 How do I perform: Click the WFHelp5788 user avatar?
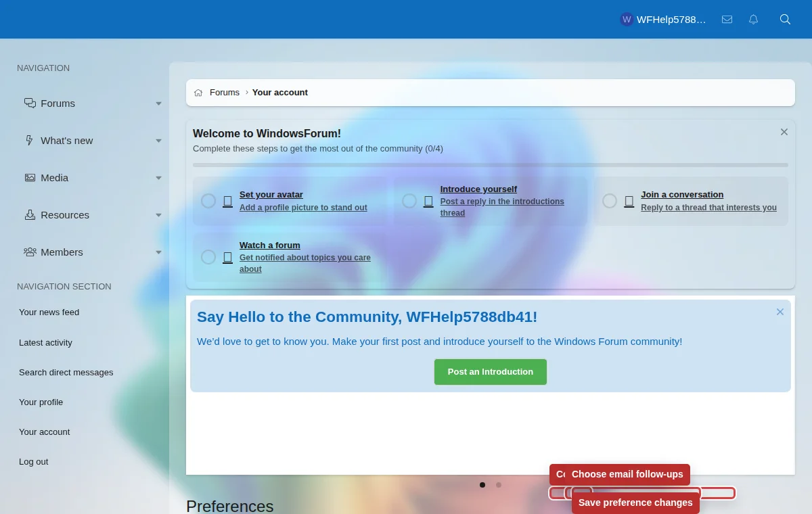point(627,20)
